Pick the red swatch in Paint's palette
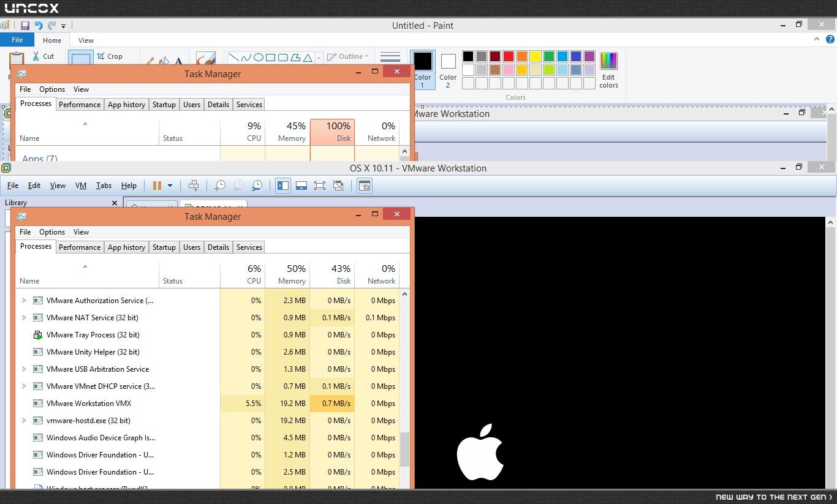837x504 pixels. click(509, 56)
